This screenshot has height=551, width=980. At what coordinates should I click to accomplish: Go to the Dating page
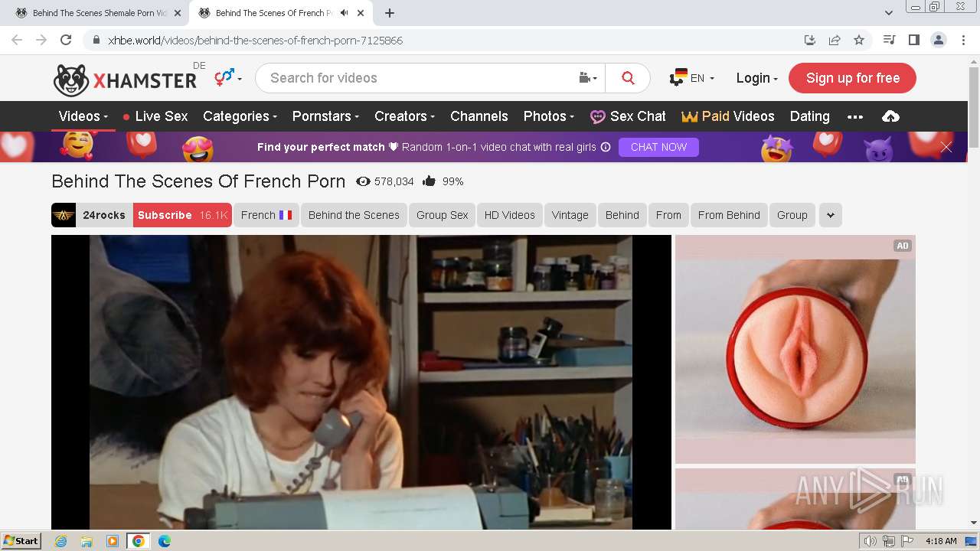(x=810, y=116)
